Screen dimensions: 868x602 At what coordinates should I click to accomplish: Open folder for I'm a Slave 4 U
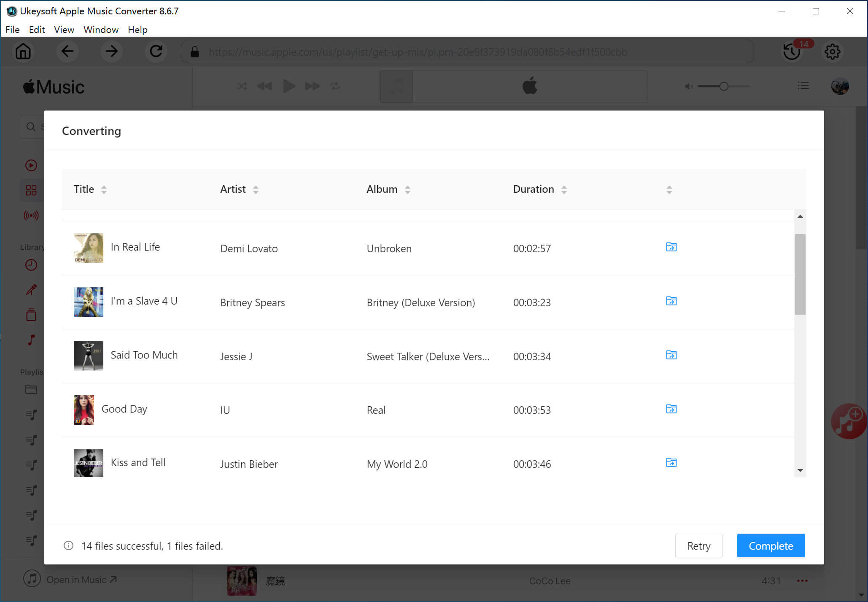point(671,301)
